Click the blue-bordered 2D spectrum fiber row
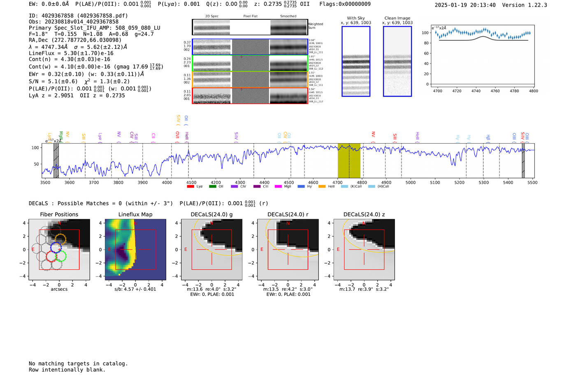 click(x=250, y=47)
